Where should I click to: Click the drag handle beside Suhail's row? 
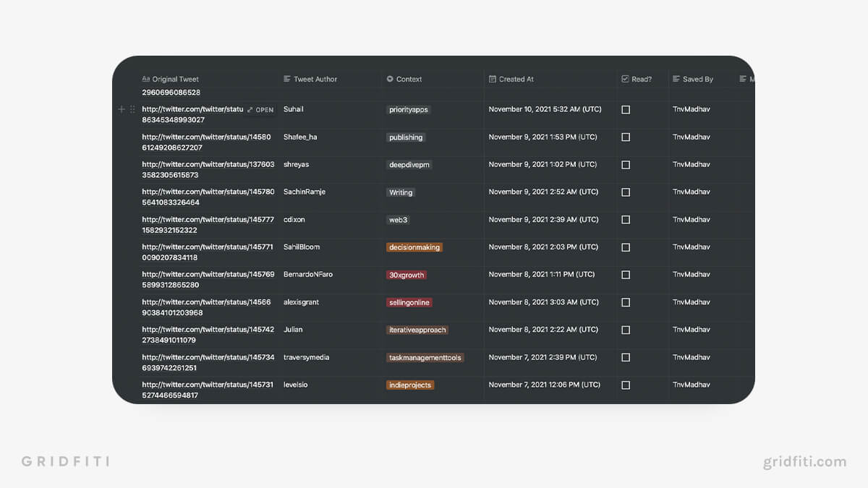tap(132, 109)
